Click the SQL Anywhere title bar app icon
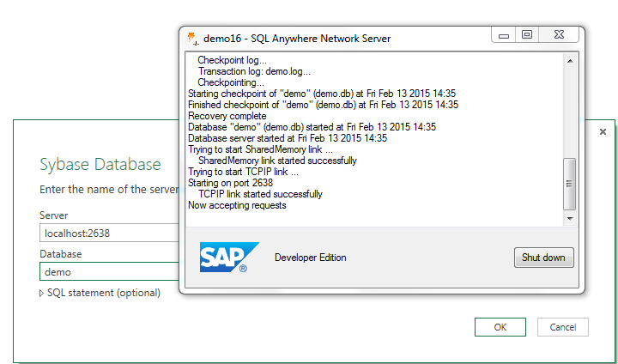Screen dimensions: 618x364 click(192, 39)
